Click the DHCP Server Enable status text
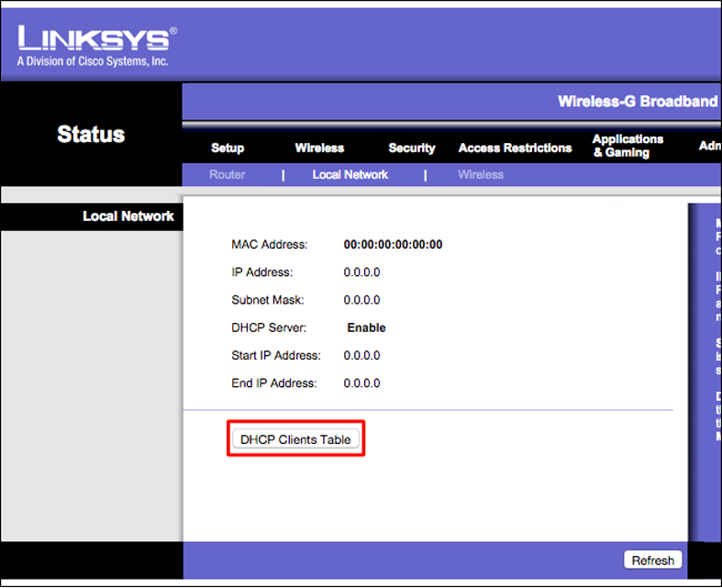This screenshot has width=722, height=588. 366,327
